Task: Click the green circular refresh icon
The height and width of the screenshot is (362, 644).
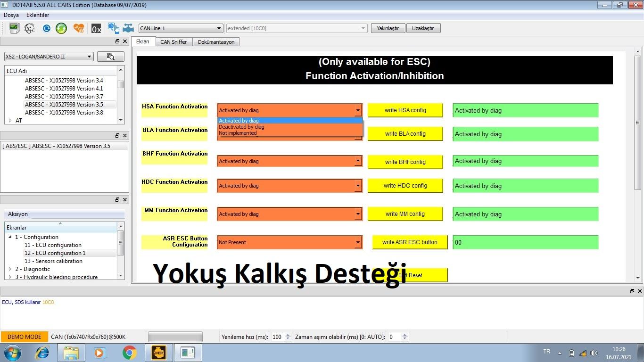Action: (x=61, y=28)
